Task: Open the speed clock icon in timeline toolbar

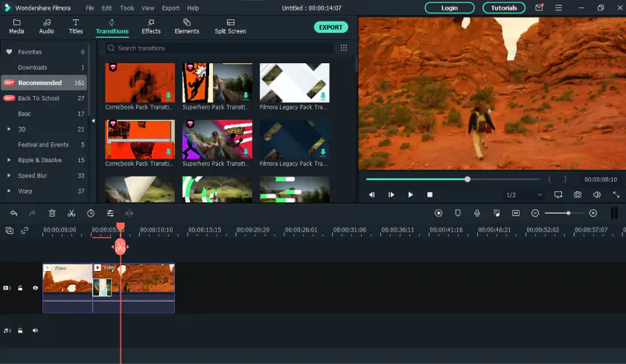Action: [x=91, y=213]
